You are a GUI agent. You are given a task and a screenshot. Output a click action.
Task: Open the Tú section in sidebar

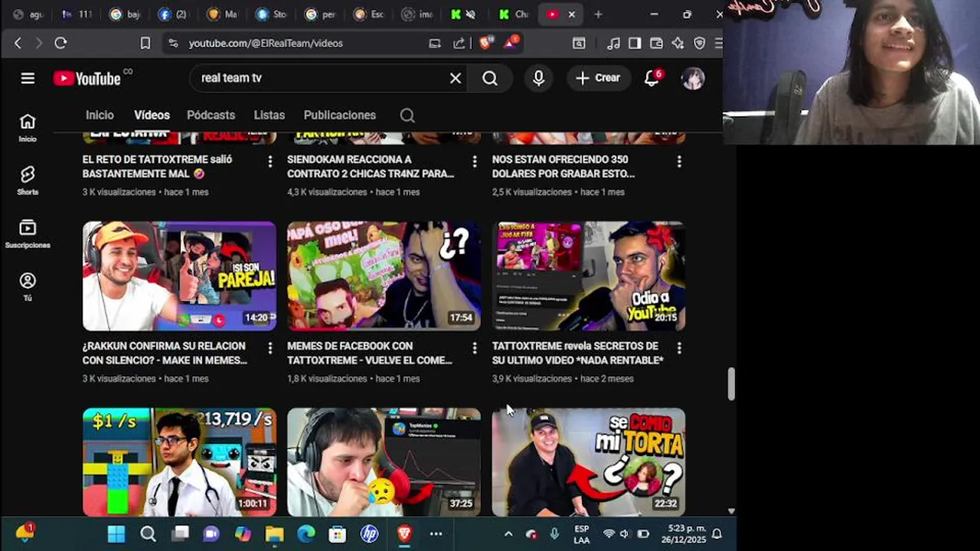[28, 287]
